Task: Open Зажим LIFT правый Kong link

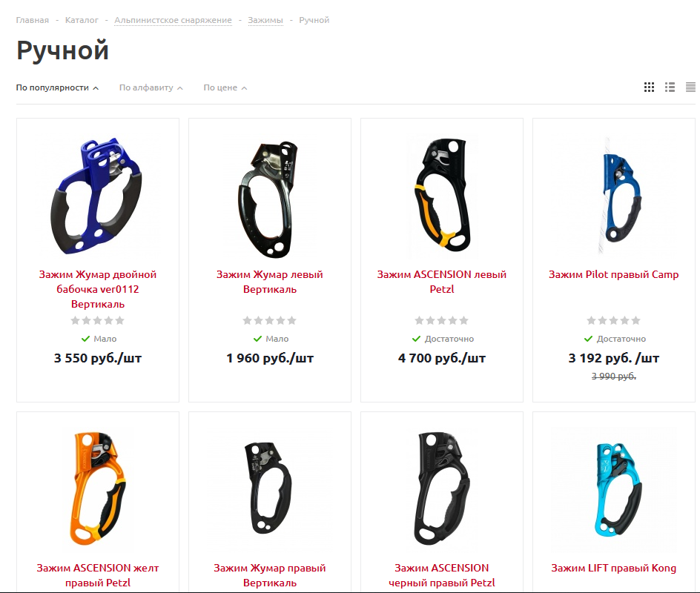Action: [613, 569]
